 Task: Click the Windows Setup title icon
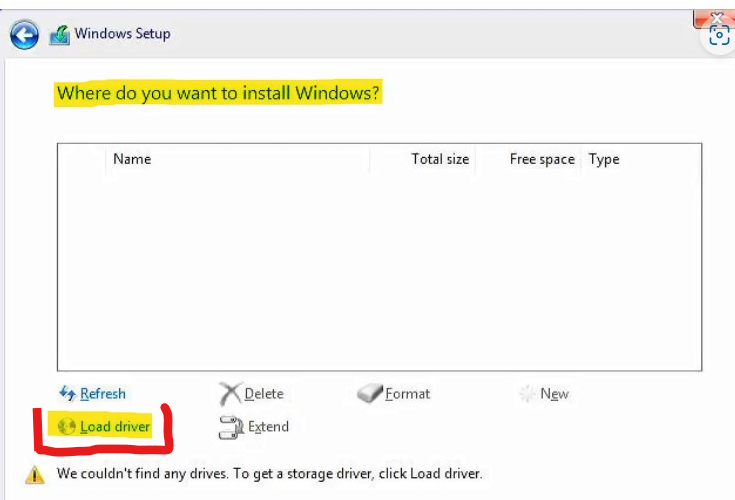[x=60, y=35]
